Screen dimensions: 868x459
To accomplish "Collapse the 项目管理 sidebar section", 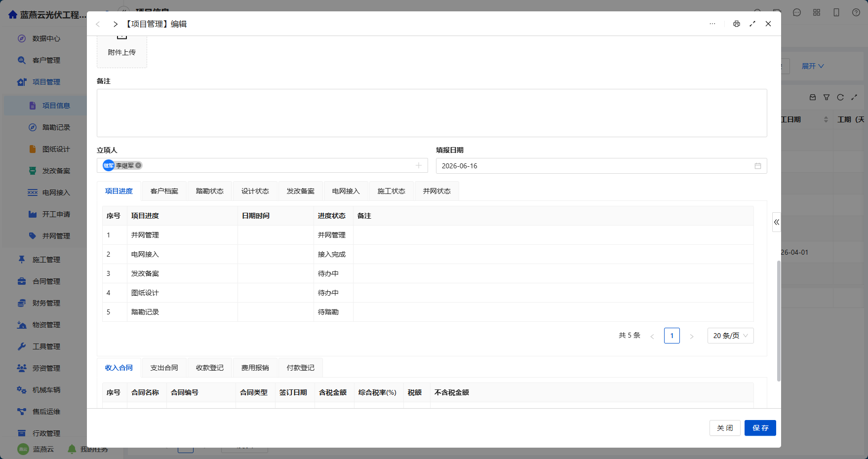I will [x=46, y=82].
